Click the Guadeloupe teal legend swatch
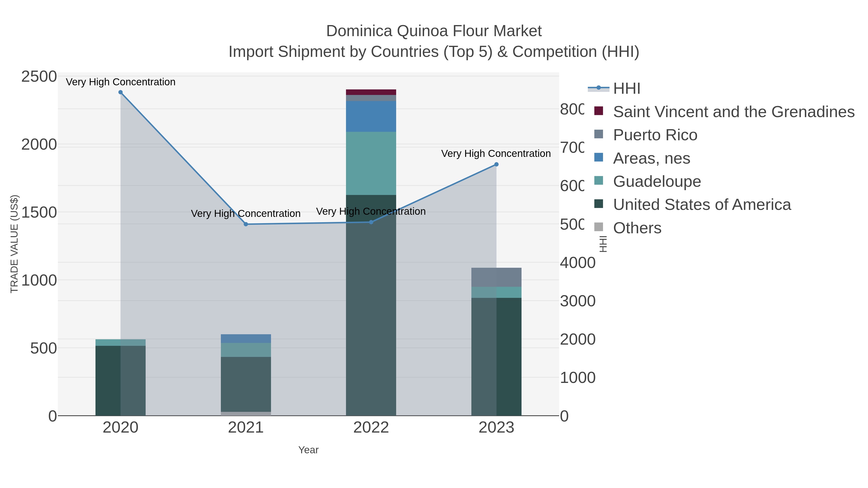This screenshot has height=488, width=868. point(598,180)
